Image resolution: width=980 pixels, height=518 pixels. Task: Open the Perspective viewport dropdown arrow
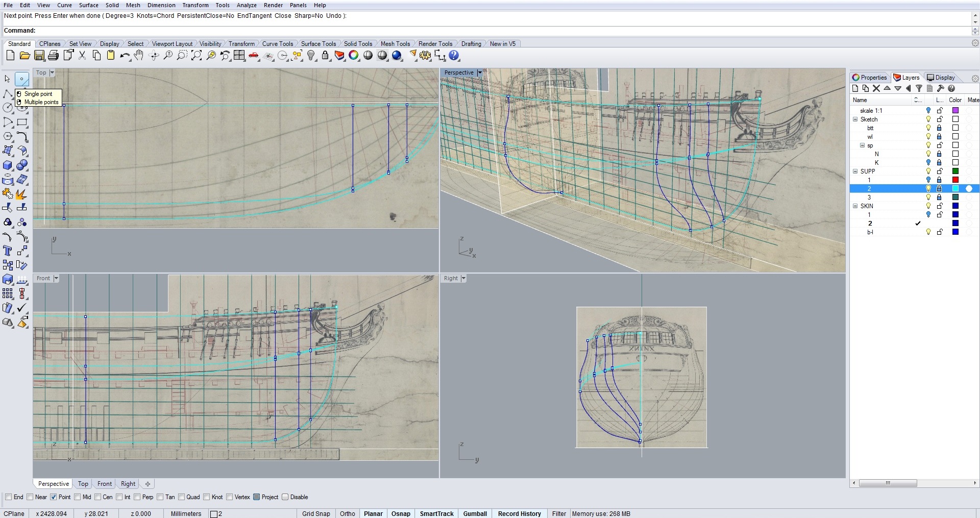click(479, 73)
